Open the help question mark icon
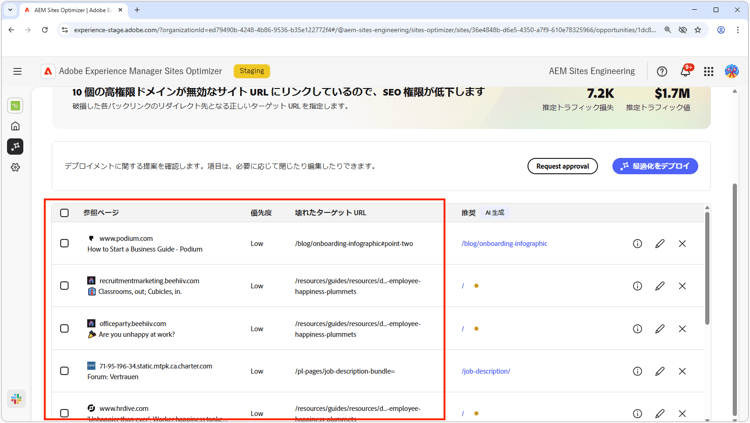 tap(662, 71)
